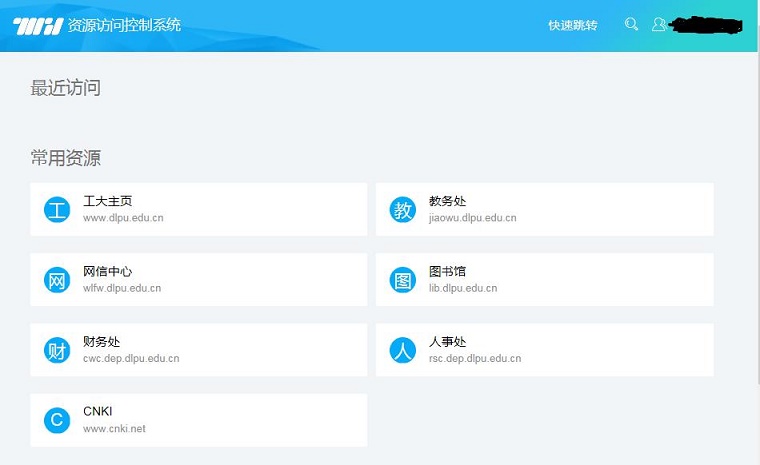Click the 财 icon for 财务处
The height and width of the screenshot is (465, 760).
[57, 350]
